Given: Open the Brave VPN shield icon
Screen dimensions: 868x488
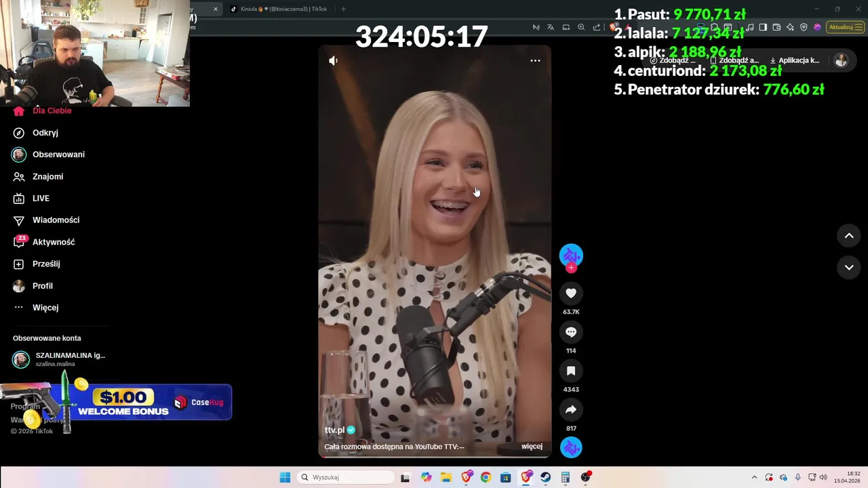Looking at the screenshot, I should point(804,27).
